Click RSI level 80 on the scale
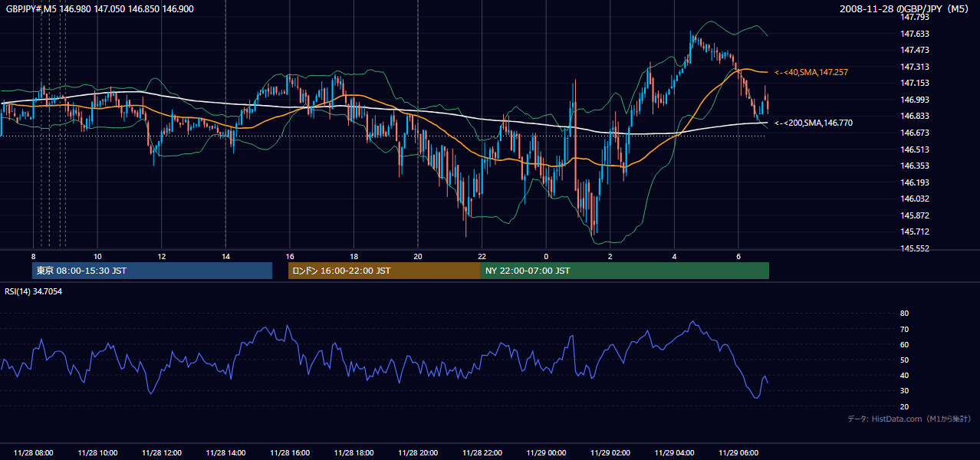Screen dimensions: 980x460 pos(904,314)
